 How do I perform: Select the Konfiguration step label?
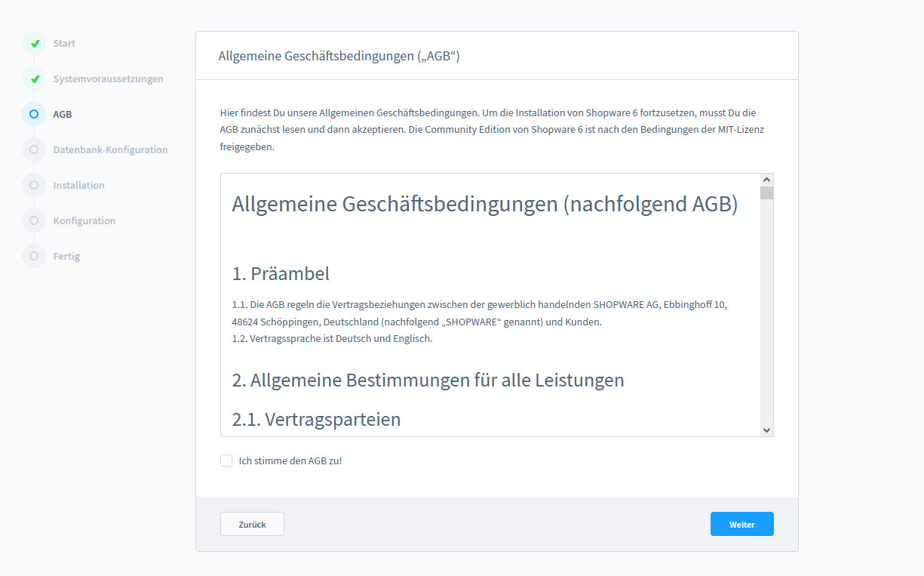tap(84, 220)
